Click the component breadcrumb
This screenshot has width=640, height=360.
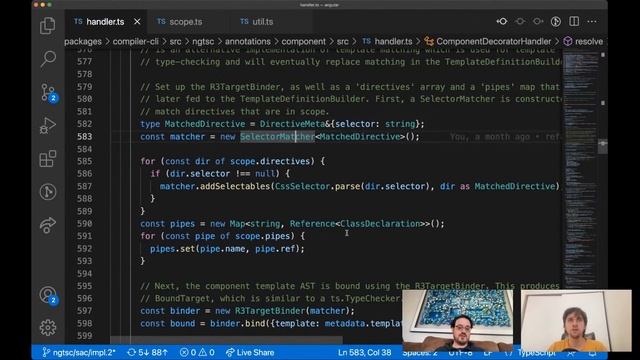(x=303, y=41)
